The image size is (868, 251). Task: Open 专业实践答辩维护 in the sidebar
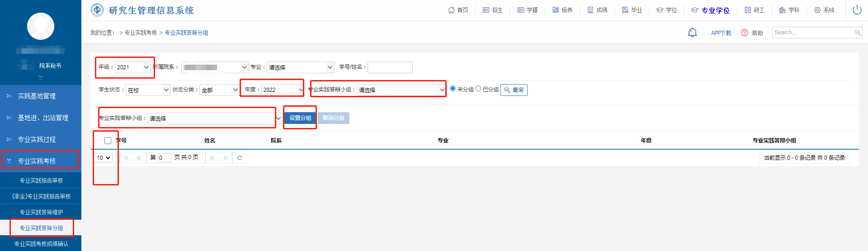(x=41, y=212)
